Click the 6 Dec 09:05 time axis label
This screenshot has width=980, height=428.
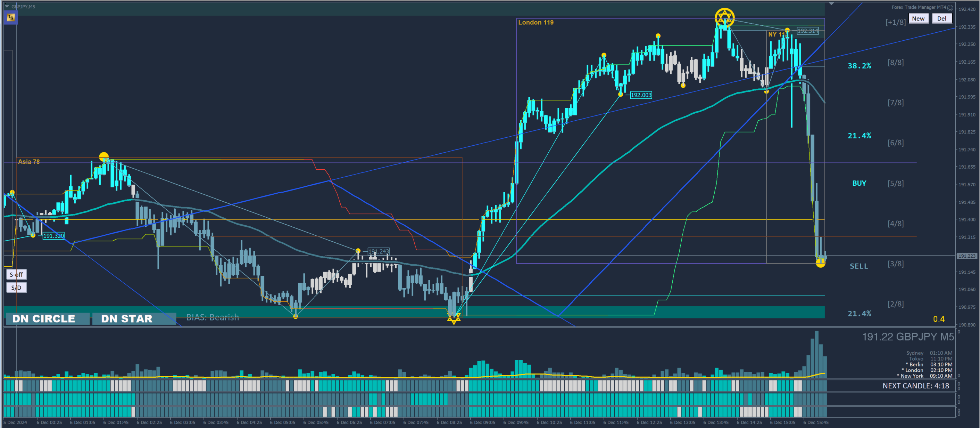coord(482,422)
